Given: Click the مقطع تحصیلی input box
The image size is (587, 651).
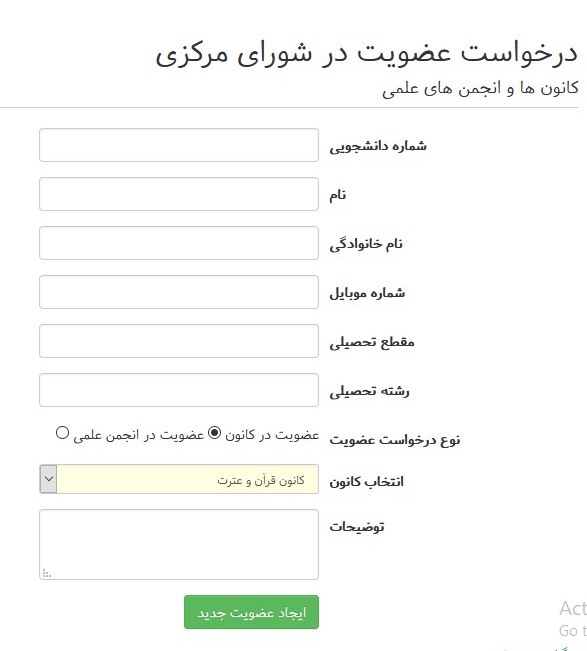Looking at the screenshot, I should click(x=179, y=341).
